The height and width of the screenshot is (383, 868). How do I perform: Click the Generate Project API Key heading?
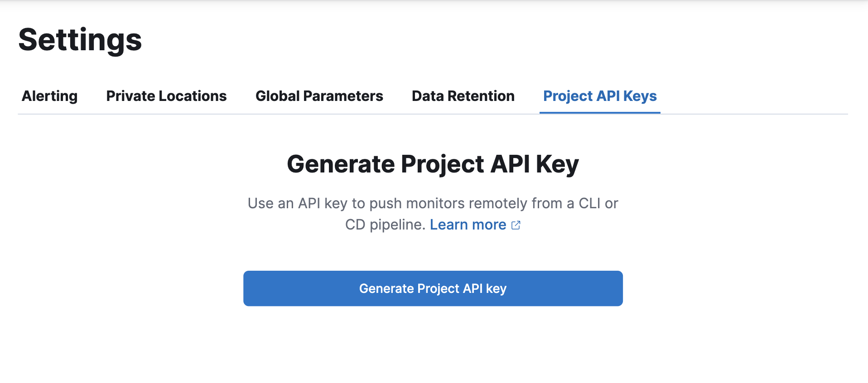[x=433, y=164]
